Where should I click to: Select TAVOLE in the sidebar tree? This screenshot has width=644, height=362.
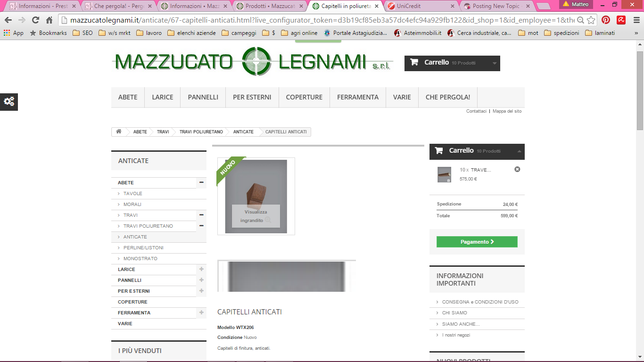click(x=133, y=193)
